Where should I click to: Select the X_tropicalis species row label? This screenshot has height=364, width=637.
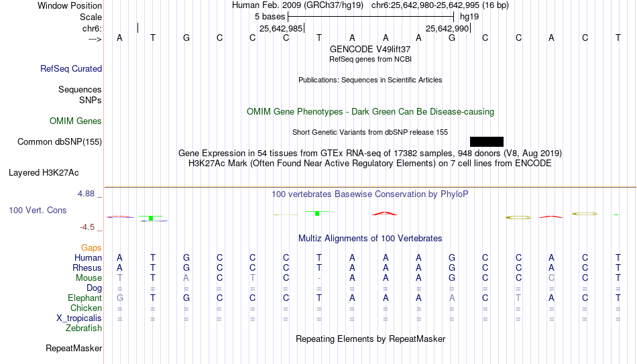tap(79, 318)
